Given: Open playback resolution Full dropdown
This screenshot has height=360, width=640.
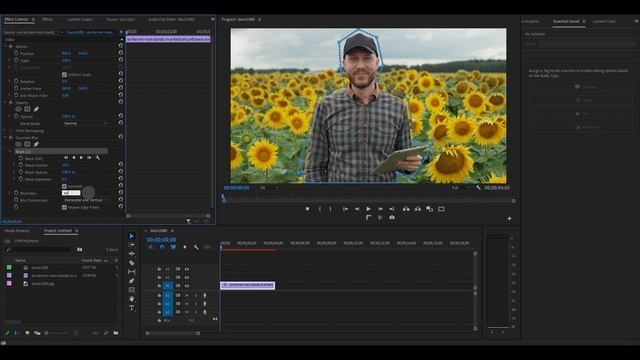Looking at the screenshot, I should pos(460,188).
